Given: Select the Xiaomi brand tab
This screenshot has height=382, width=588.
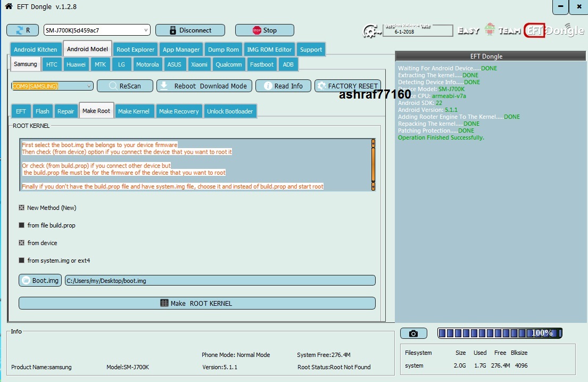Looking at the screenshot, I should (x=199, y=64).
